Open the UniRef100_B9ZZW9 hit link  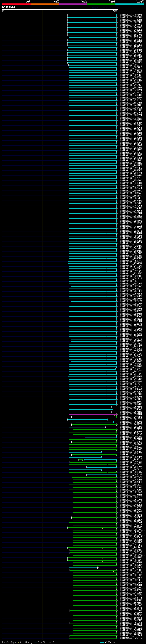point(131,440)
